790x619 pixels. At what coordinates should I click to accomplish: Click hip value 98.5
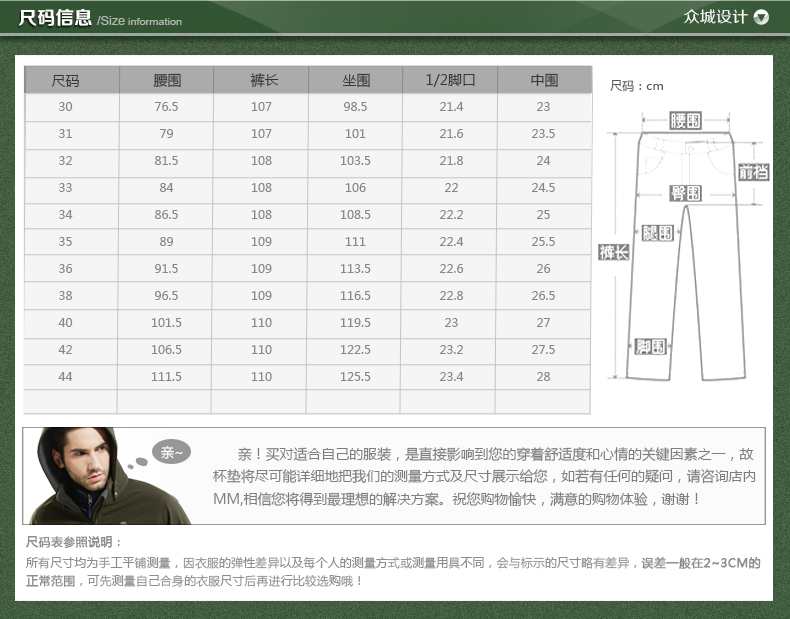point(355,107)
